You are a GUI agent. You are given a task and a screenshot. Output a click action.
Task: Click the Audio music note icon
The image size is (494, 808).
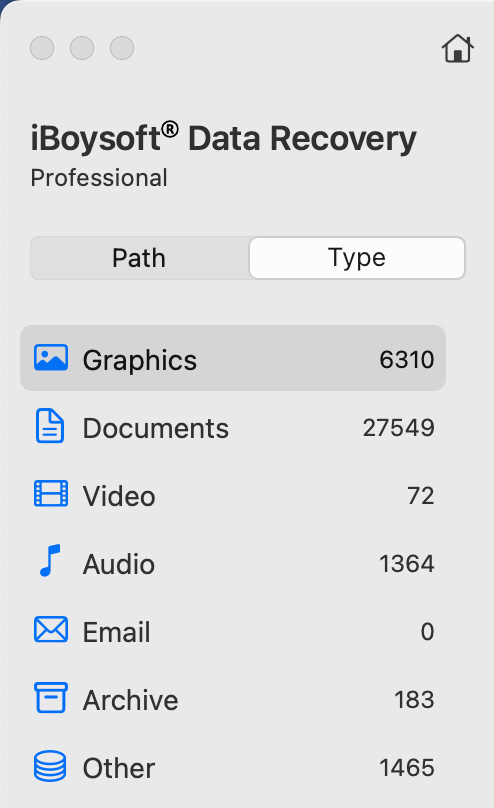(x=50, y=561)
